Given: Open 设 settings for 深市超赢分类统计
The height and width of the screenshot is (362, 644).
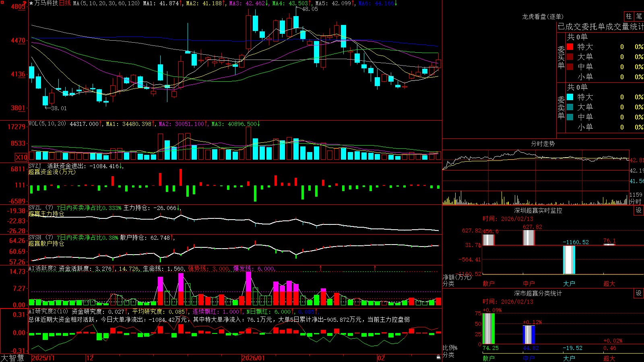Looking at the screenshot, I should tap(639, 293).
